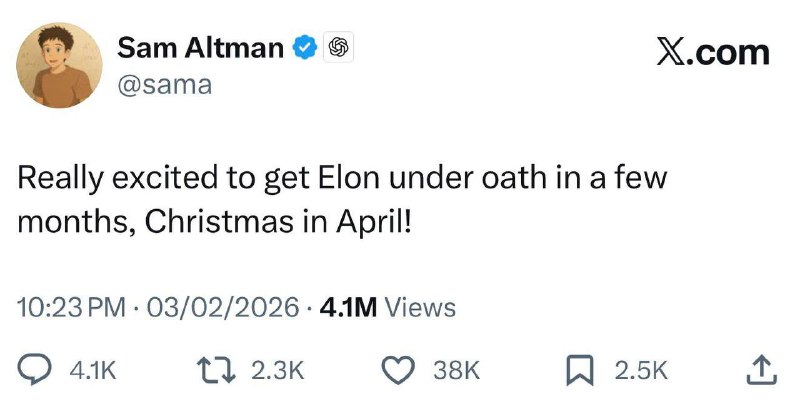
Task: Click the 38K likes count
Action: (x=457, y=371)
